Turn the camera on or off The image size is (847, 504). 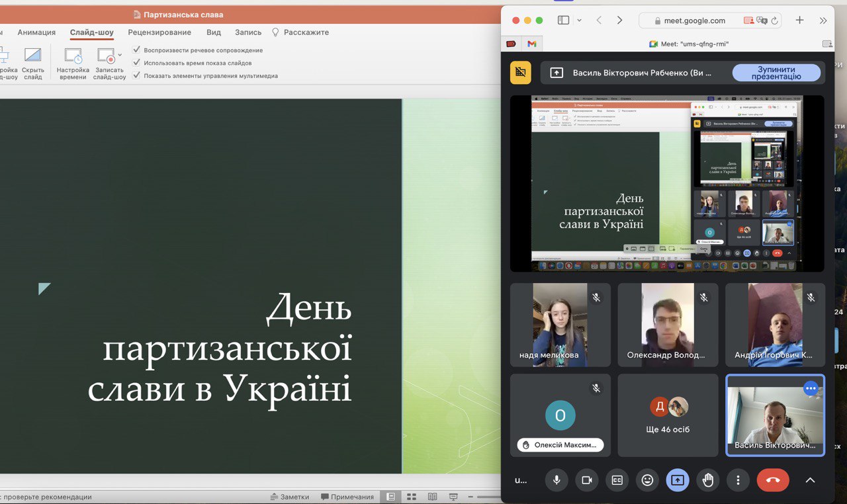[x=586, y=480]
